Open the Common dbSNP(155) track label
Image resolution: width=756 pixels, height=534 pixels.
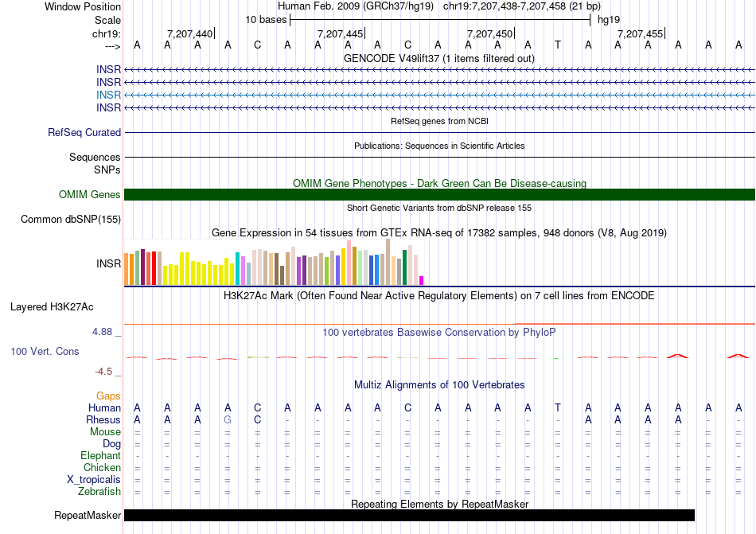(71, 220)
